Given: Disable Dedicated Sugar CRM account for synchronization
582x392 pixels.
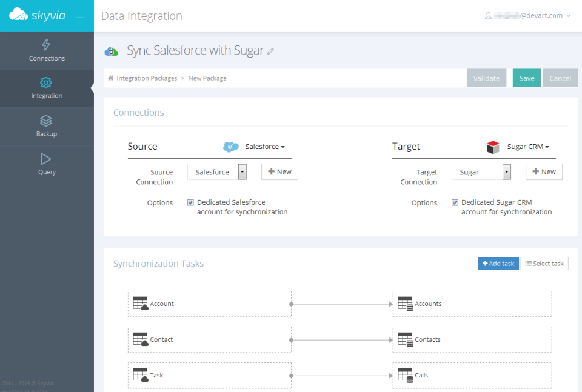Looking at the screenshot, I should click(x=455, y=202).
